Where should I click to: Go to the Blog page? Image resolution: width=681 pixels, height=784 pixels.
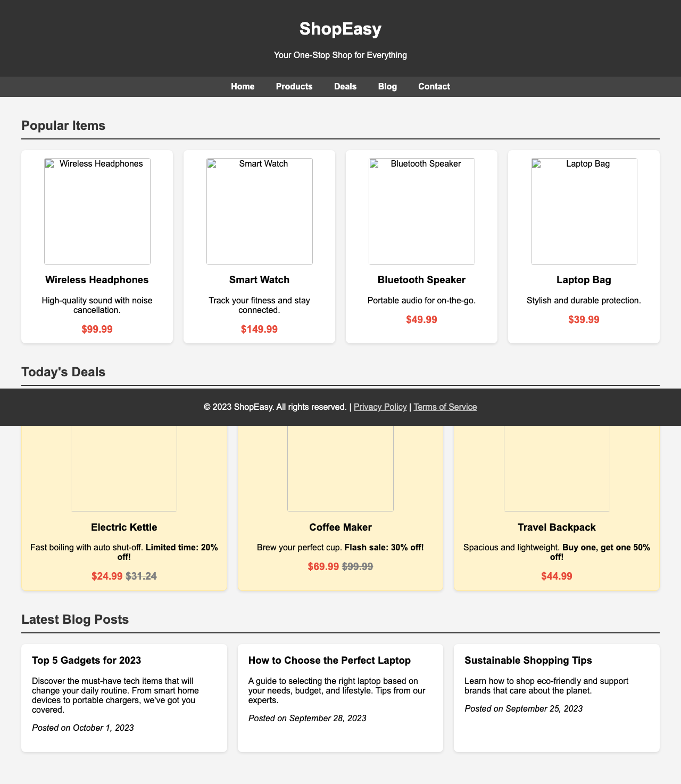pyautogui.click(x=387, y=86)
